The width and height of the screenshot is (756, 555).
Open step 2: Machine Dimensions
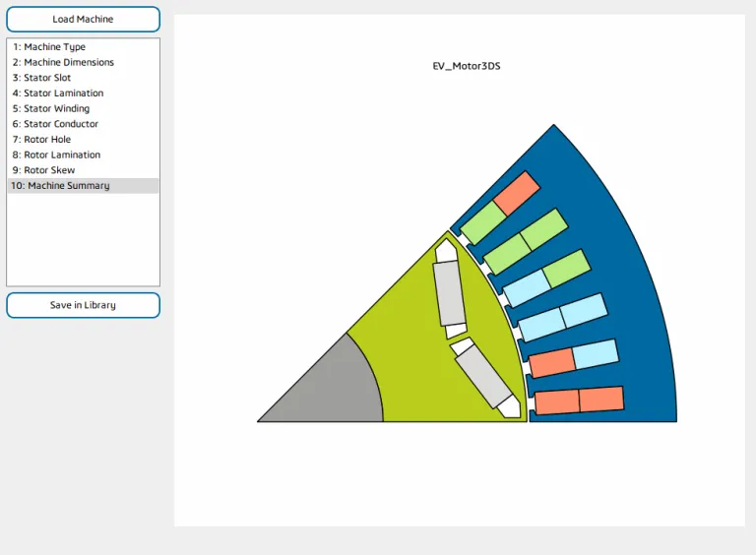point(83,62)
